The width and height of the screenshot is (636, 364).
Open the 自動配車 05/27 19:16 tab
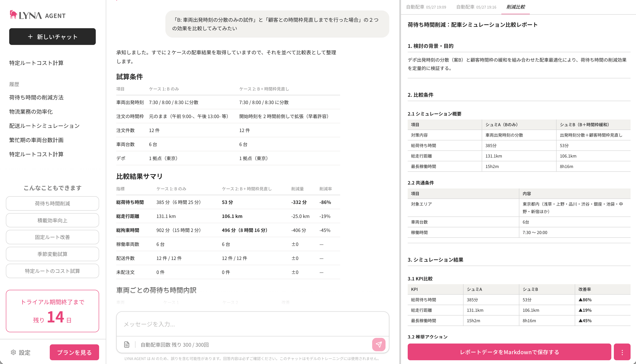pyautogui.click(x=476, y=7)
